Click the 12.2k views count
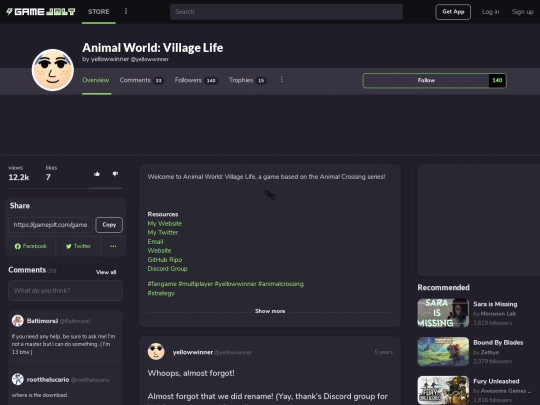The width and height of the screenshot is (540, 405). point(19,177)
